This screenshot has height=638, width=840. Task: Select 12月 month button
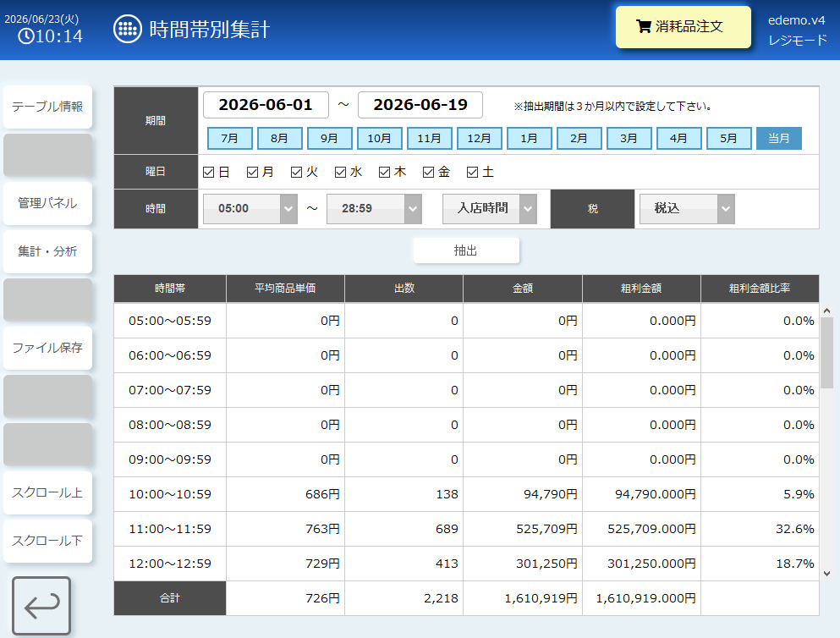(480, 138)
